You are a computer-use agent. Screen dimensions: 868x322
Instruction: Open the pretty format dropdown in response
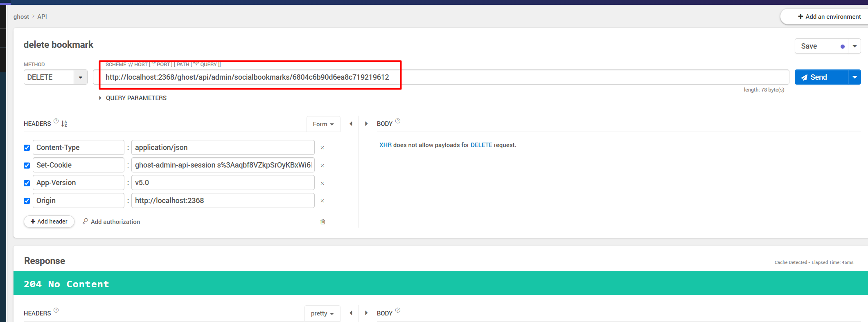pyautogui.click(x=322, y=313)
